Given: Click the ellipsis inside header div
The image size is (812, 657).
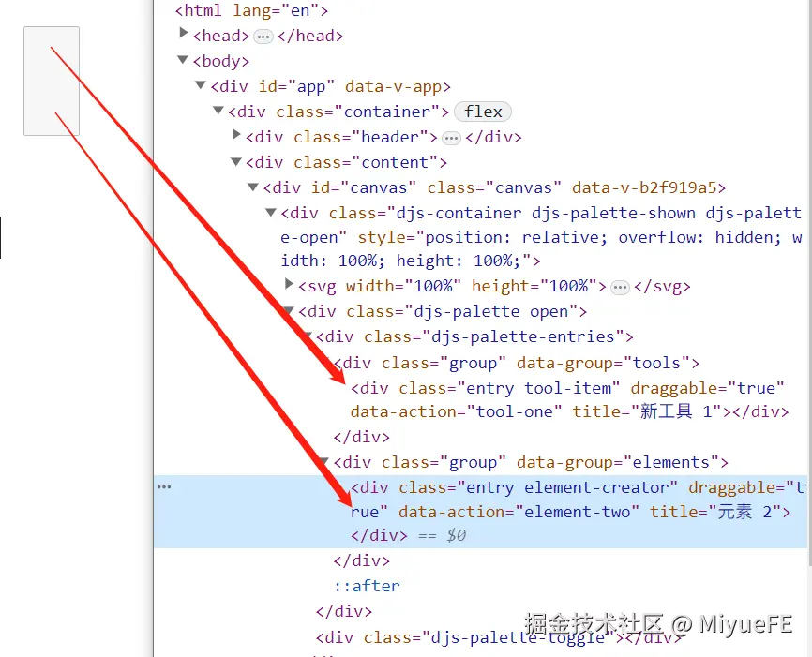Looking at the screenshot, I should click(451, 138).
